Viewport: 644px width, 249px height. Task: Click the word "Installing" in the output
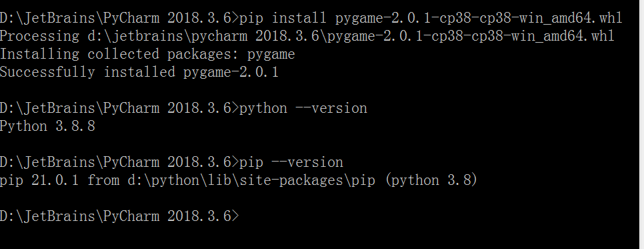point(39,54)
